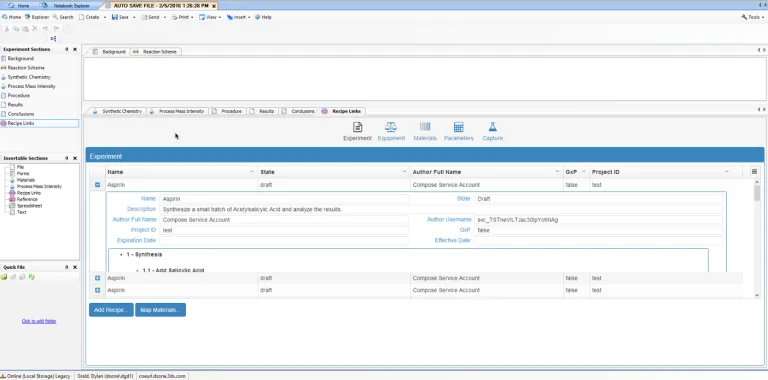Click the Help toolbar button
Screen dimensions: 768x380
pyautogui.click(x=263, y=17)
